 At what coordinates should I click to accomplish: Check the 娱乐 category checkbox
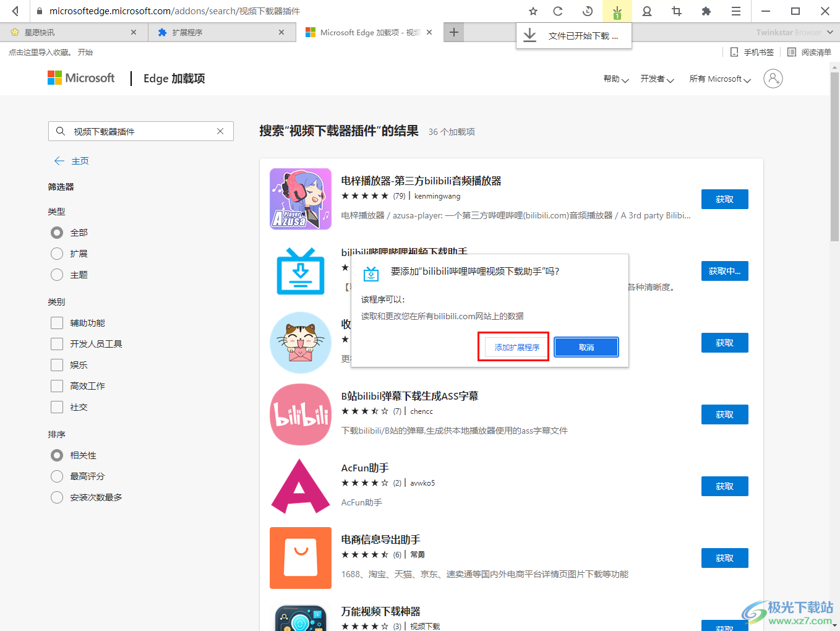click(x=57, y=365)
